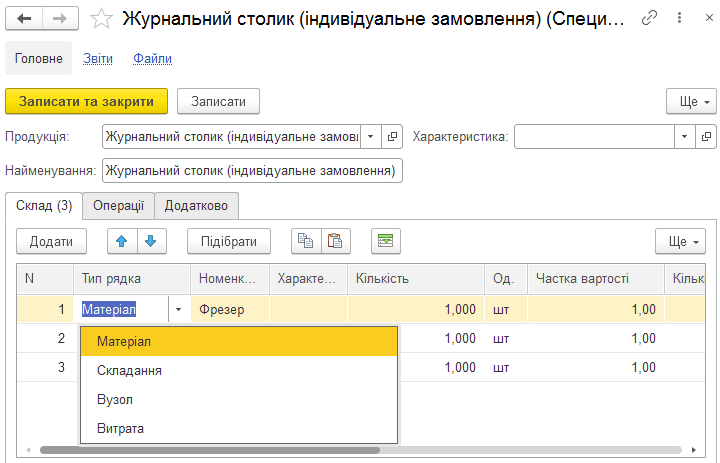Image resolution: width=720 pixels, height=463 pixels.
Task: Click the highlighted Матеріал field in row 1
Action: click(121, 310)
